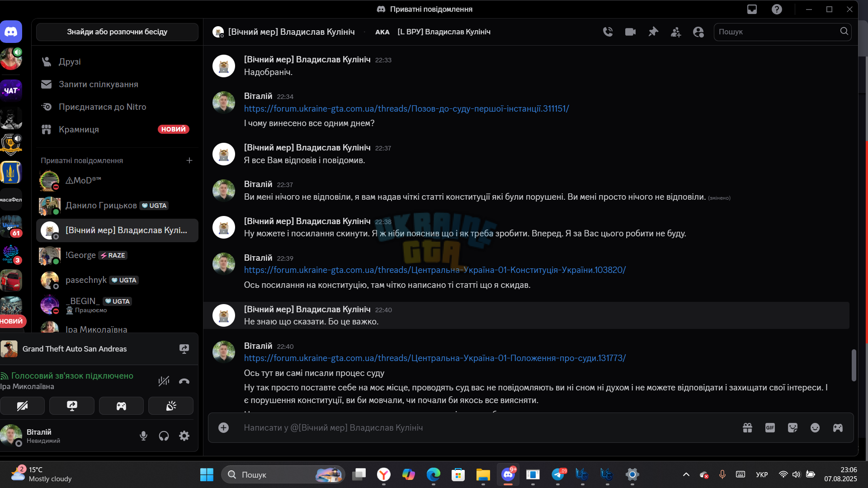Open Microsoft Edge from the taskbar
Viewport: 868px width, 488px height.
pyautogui.click(x=434, y=474)
